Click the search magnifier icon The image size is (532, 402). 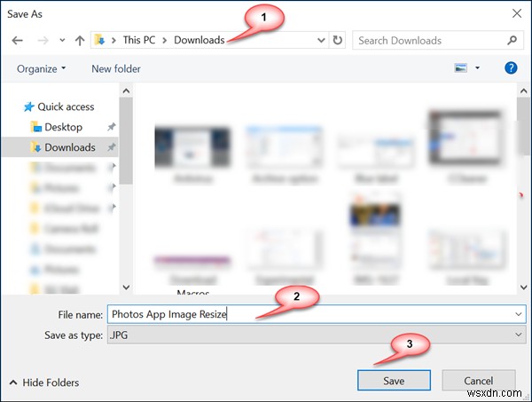click(x=512, y=41)
